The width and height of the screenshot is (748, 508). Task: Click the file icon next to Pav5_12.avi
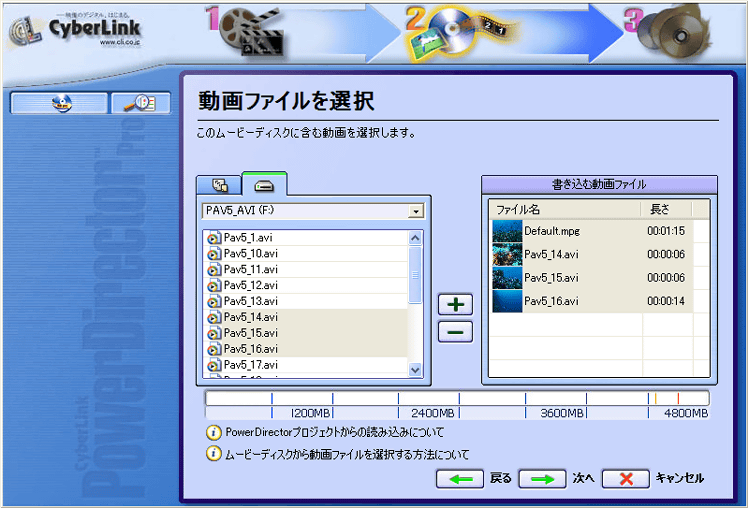214,285
